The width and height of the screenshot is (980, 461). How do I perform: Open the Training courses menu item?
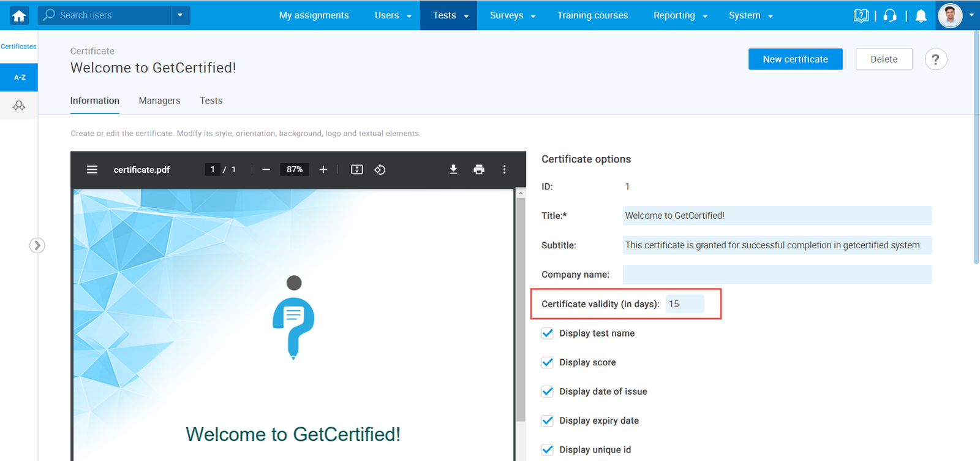tap(592, 15)
